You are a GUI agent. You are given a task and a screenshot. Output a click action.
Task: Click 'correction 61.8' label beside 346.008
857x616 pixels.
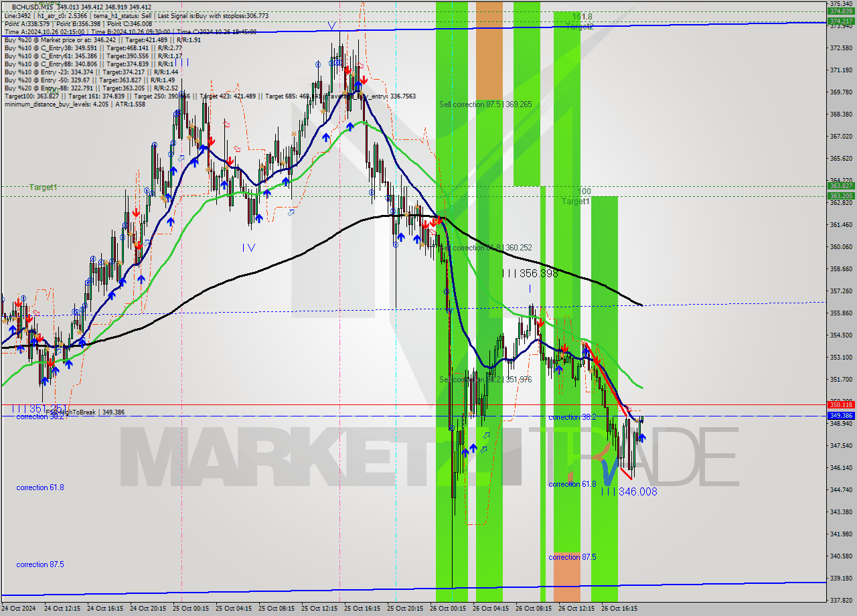(572, 483)
